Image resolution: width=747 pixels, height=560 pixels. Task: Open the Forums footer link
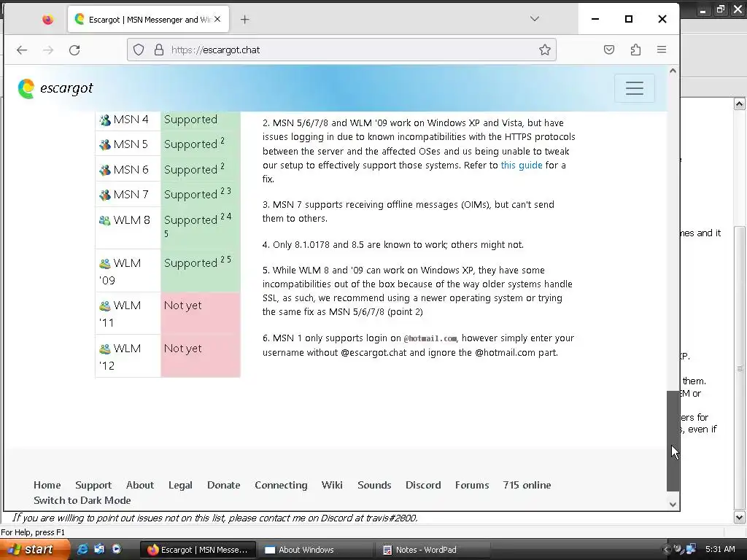472,485
